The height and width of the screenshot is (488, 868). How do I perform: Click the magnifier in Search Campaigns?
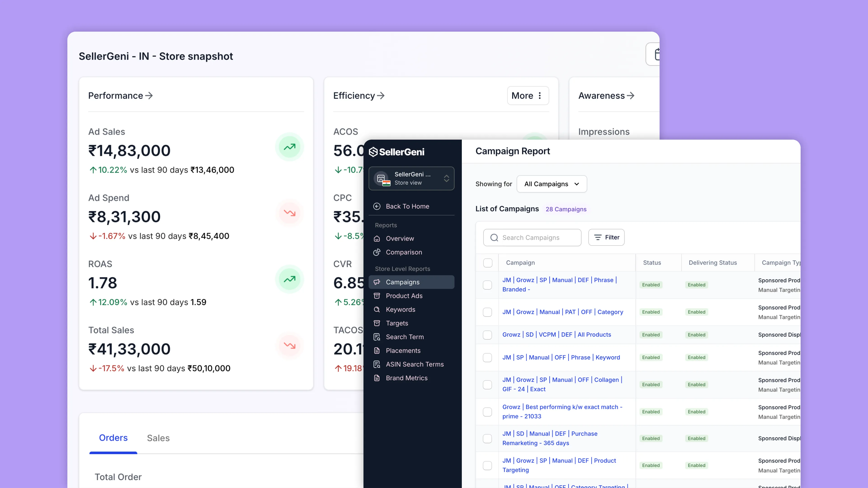[x=494, y=237]
